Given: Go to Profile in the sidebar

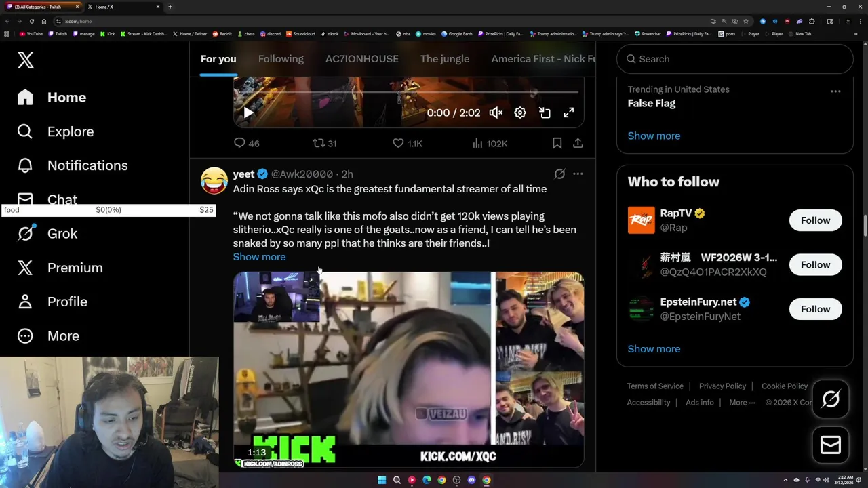Looking at the screenshot, I should point(52,302).
